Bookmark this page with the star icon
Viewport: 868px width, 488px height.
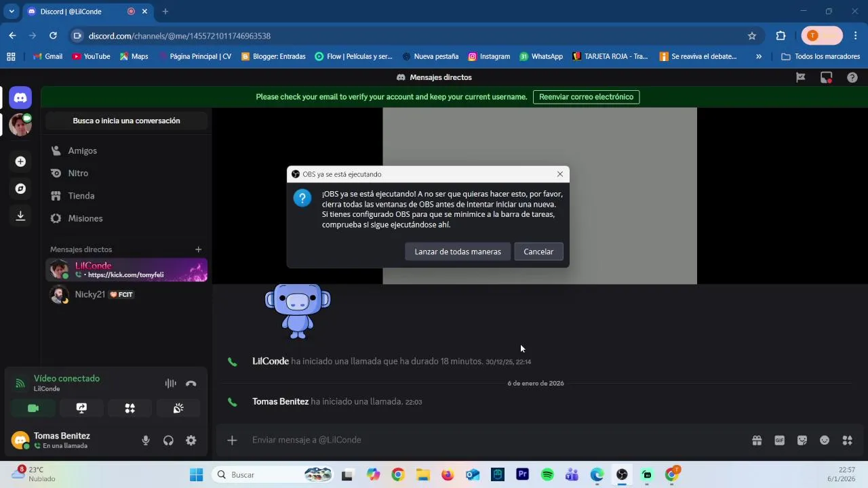752,36
